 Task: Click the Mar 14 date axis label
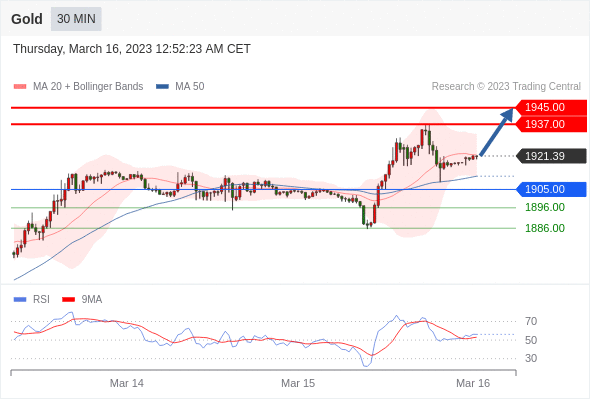[127, 383]
